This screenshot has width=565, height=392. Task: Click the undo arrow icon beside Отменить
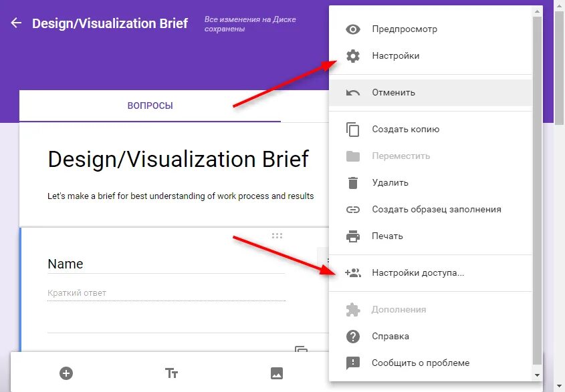click(x=353, y=93)
